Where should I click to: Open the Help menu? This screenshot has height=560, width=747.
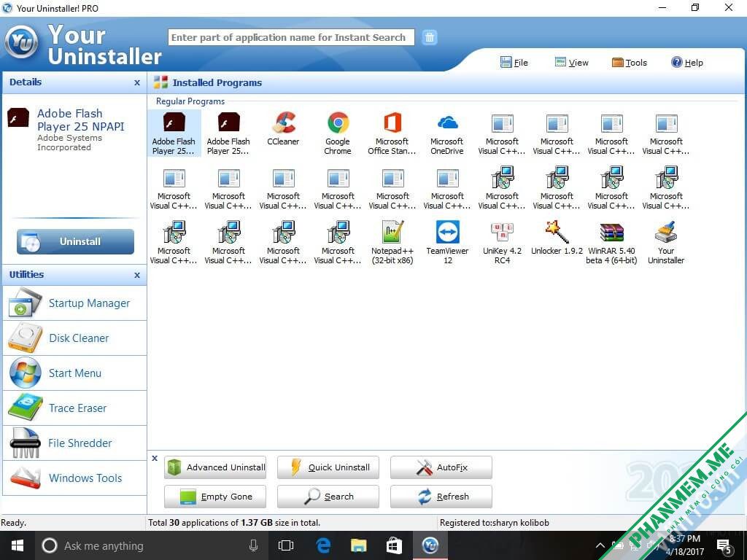coord(687,63)
